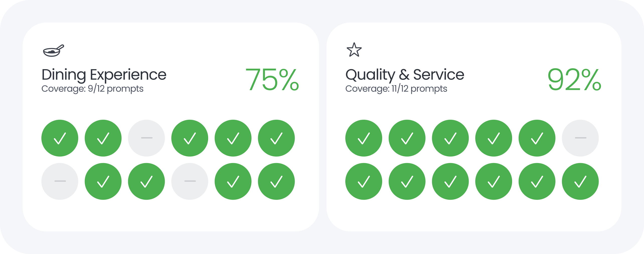Click the second gray dash circle in Dining Experience's bottom row

pos(190,181)
